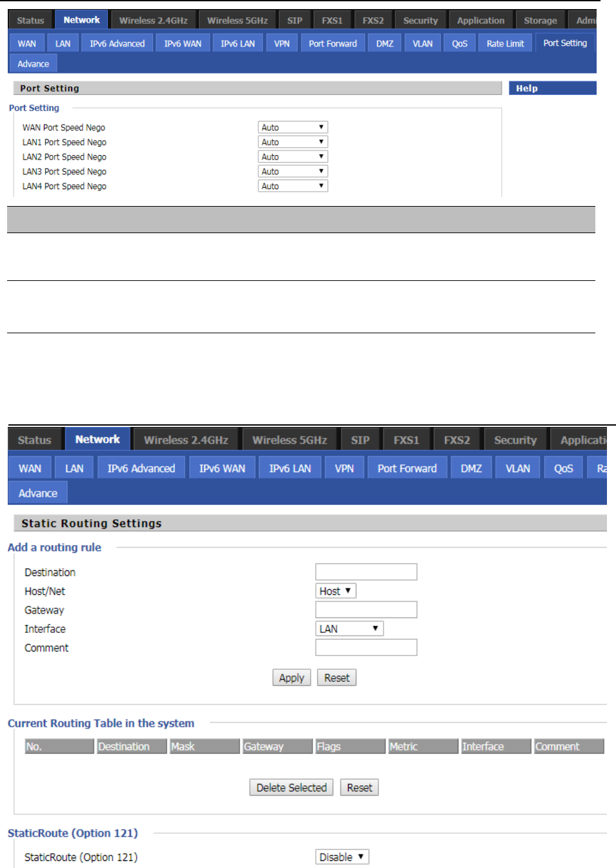Select DMZ submenu in Static Routing page
The width and height of the screenshot is (616, 868).
[x=471, y=468]
